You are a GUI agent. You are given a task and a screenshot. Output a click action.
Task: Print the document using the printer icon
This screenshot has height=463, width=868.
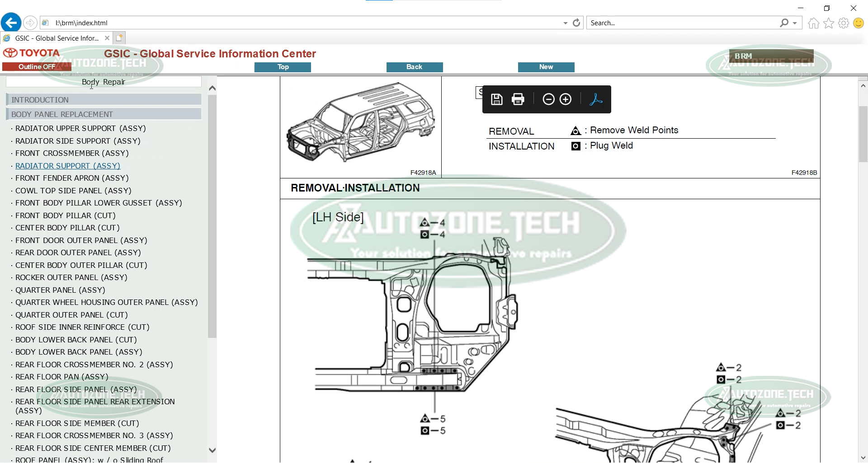(x=518, y=99)
